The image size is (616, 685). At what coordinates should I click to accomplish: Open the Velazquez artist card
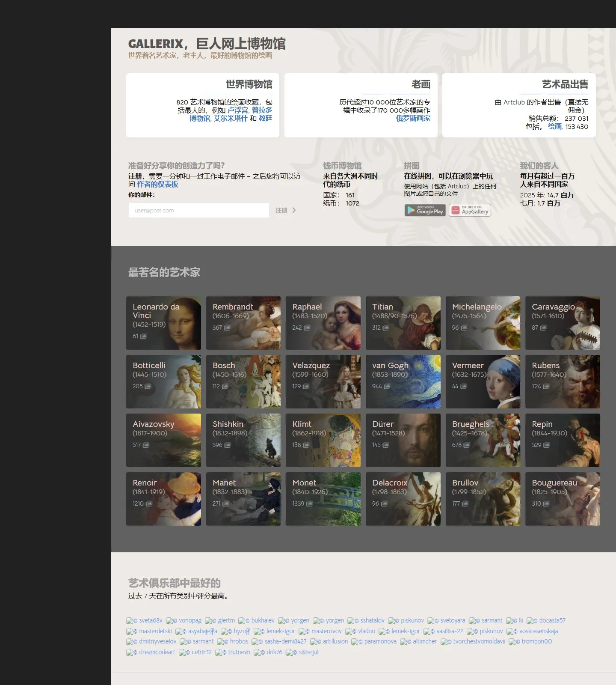(323, 381)
